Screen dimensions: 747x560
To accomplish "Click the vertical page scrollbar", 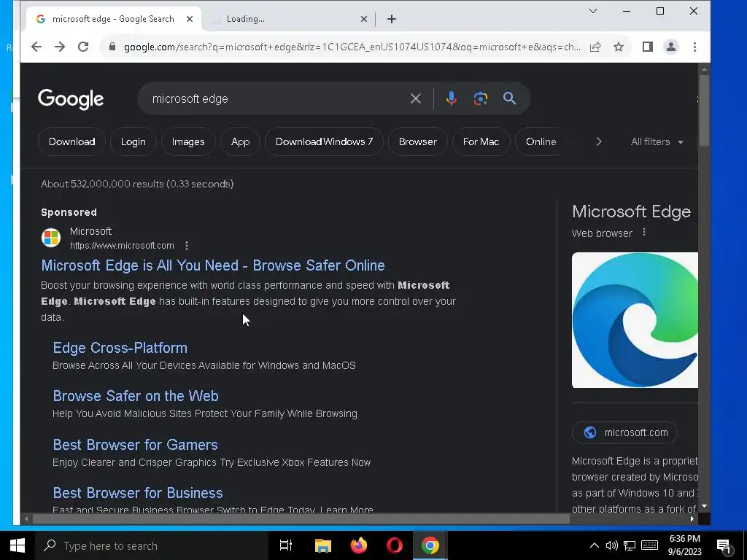I will 704,111.
